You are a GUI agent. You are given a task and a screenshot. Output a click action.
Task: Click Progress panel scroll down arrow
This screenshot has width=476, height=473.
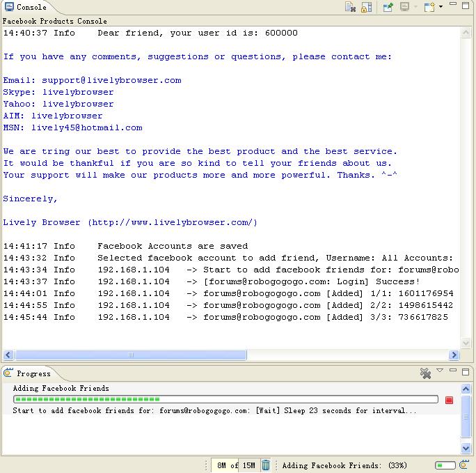[x=466, y=448]
